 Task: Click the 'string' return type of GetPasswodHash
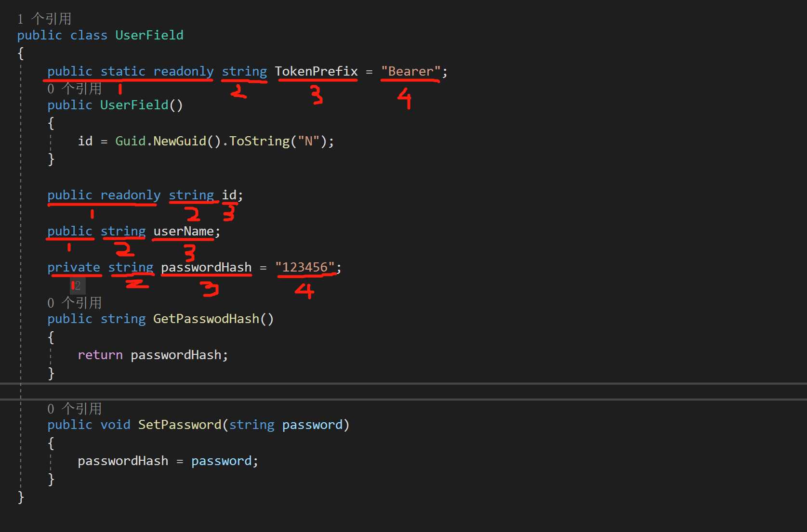point(123,319)
